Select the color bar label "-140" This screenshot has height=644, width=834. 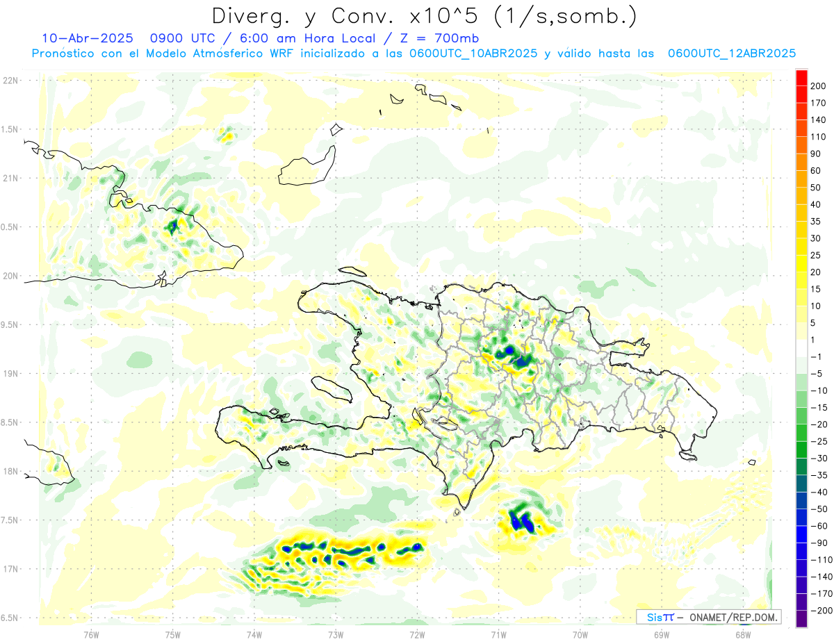[x=821, y=577]
